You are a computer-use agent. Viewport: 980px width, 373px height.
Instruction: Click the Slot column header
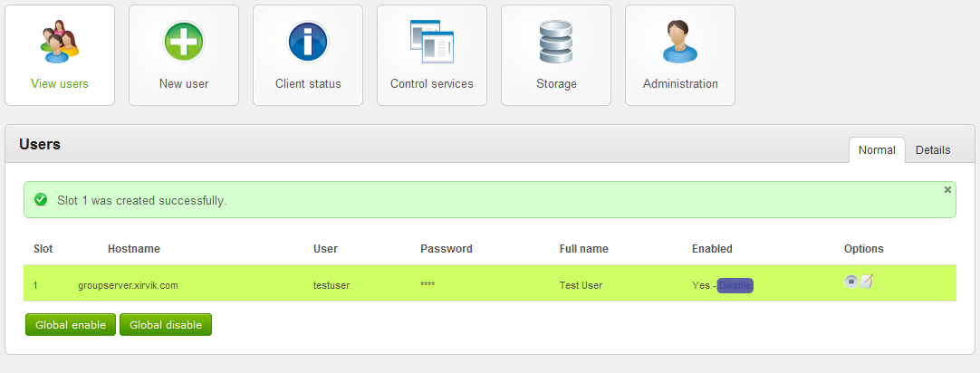[x=43, y=249]
